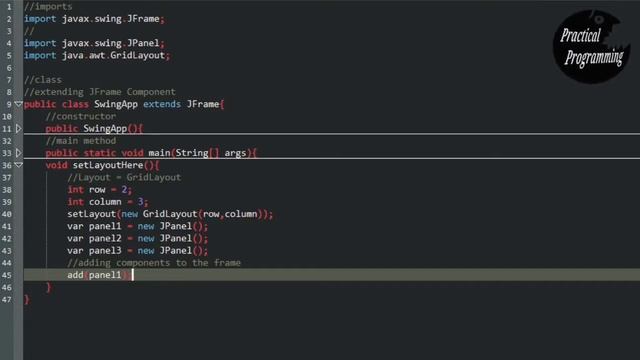The height and width of the screenshot is (360, 640).
Task: Click 'panel1' argument on line 45
Action: (105, 276)
